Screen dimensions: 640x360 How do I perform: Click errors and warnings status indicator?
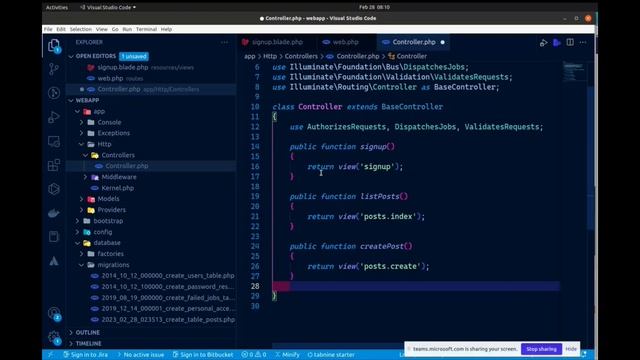(254, 355)
